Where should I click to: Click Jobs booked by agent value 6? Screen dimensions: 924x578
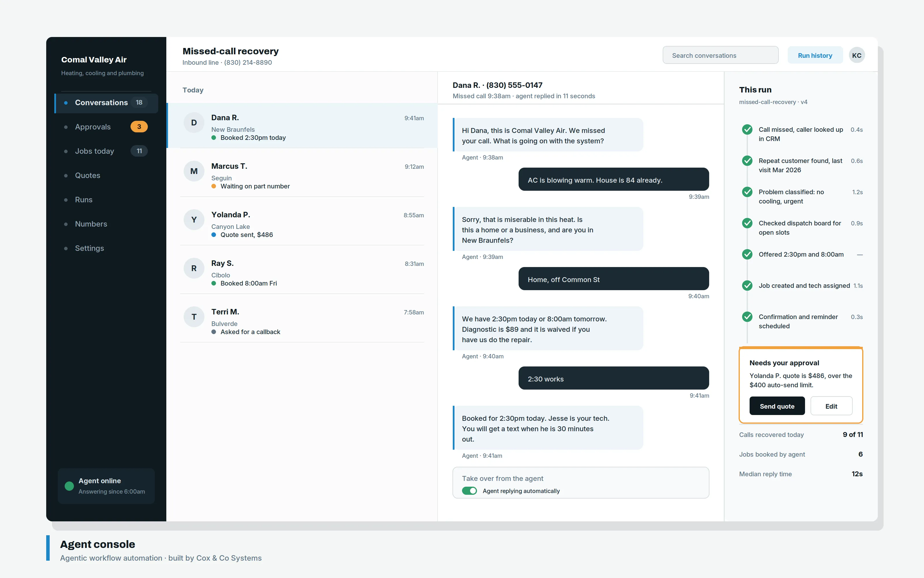click(x=860, y=454)
